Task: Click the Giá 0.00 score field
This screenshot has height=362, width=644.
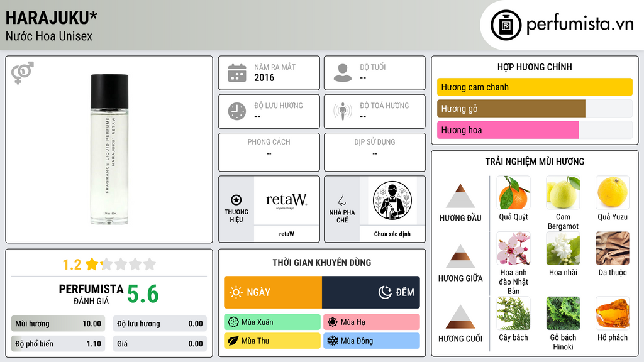Action: click(x=160, y=344)
